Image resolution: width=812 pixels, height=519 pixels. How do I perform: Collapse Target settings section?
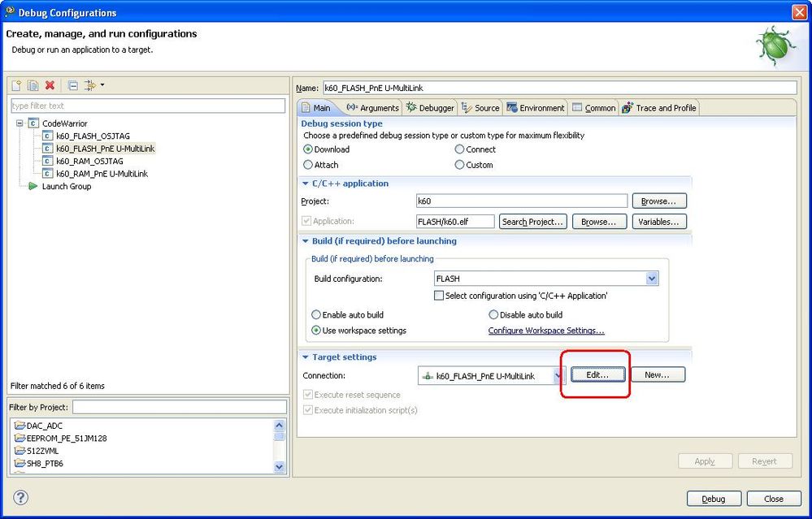pos(306,357)
